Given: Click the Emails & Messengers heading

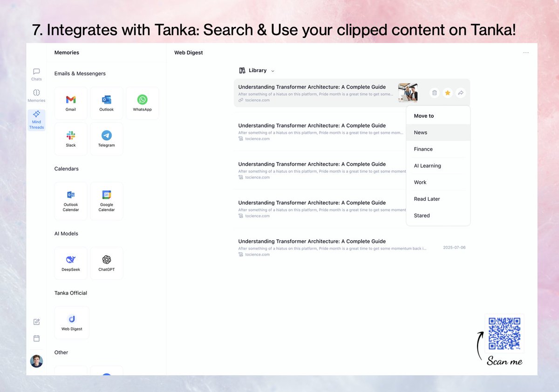Looking at the screenshot, I should click(80, 74).
